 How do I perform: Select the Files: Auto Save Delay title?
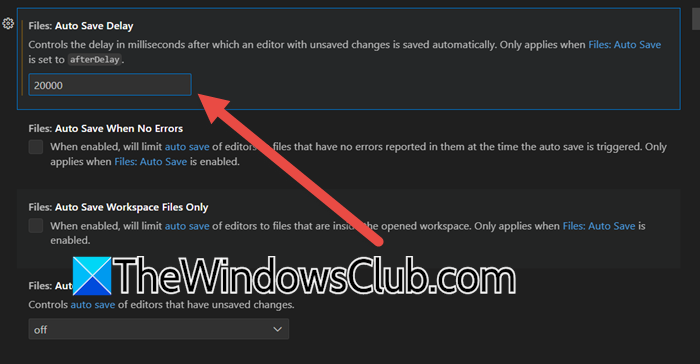[81, 26]
